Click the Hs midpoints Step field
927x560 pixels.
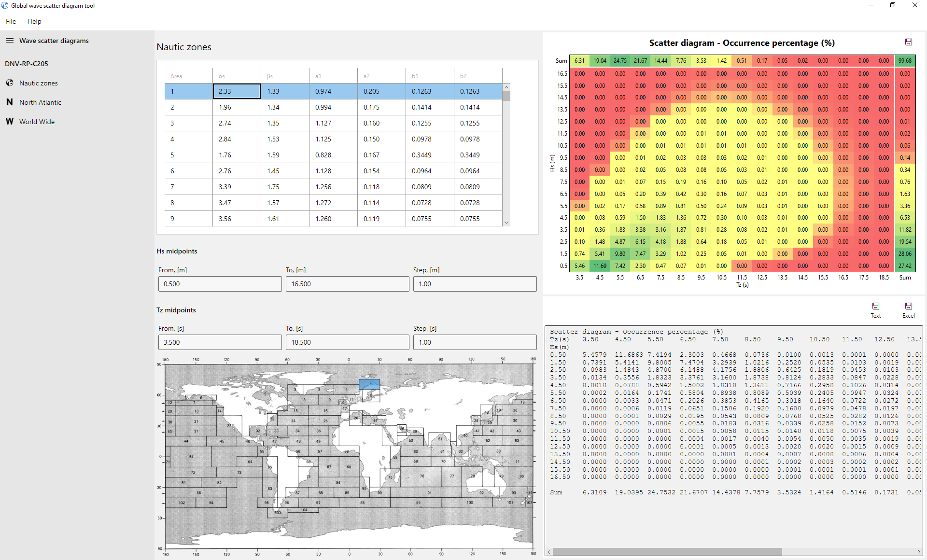click(x=475, y=284)
